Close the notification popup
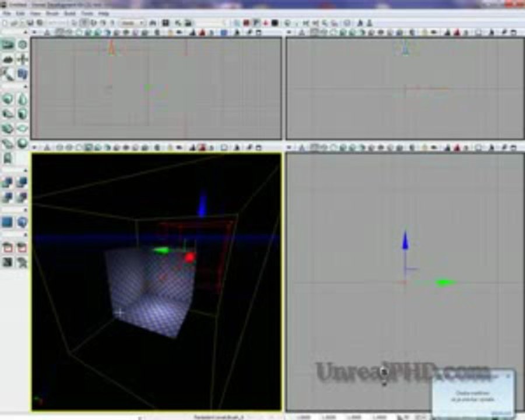 point(509,376)
